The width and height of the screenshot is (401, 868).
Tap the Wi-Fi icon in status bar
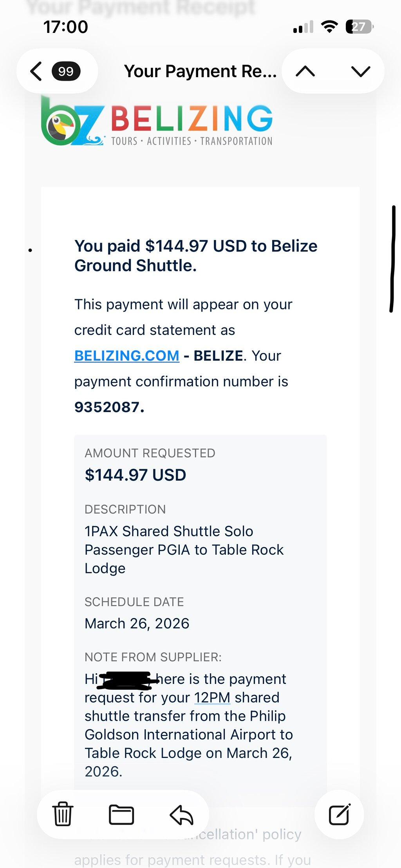pyautogui.click(x=329, y=27)
